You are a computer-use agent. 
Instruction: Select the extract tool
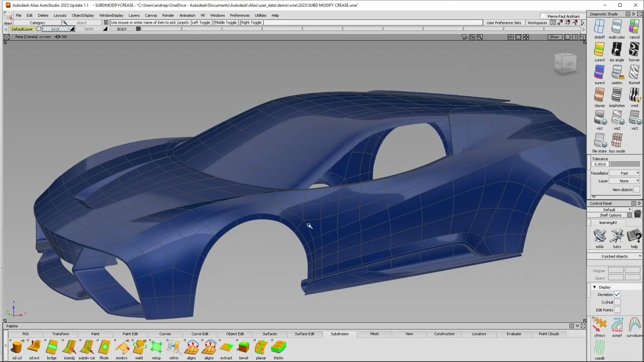[226, 347]
